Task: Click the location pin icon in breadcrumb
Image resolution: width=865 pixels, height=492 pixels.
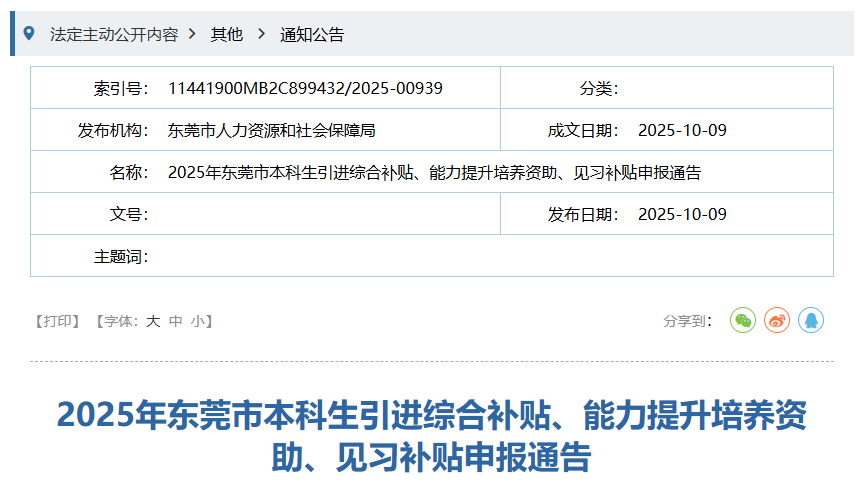Action: coord(29,34)
